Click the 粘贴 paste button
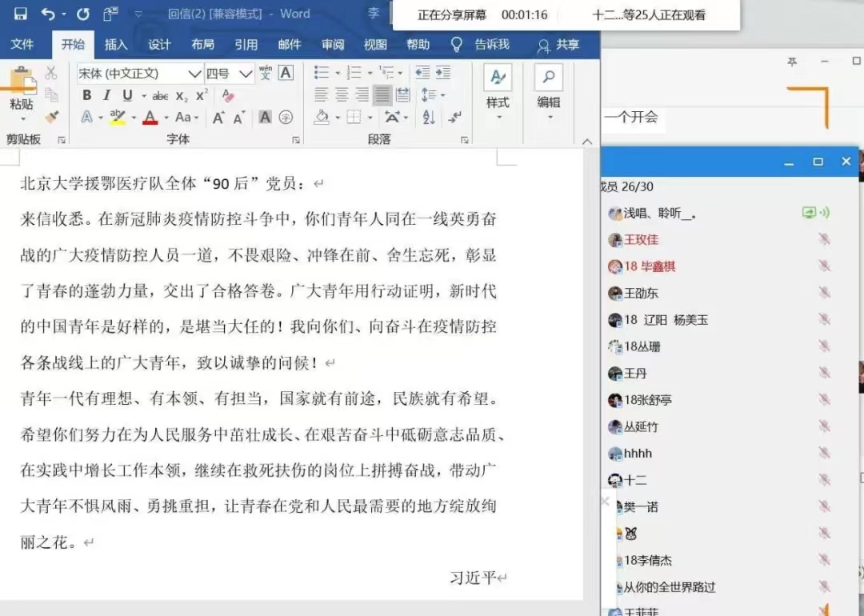 [22, 104]
